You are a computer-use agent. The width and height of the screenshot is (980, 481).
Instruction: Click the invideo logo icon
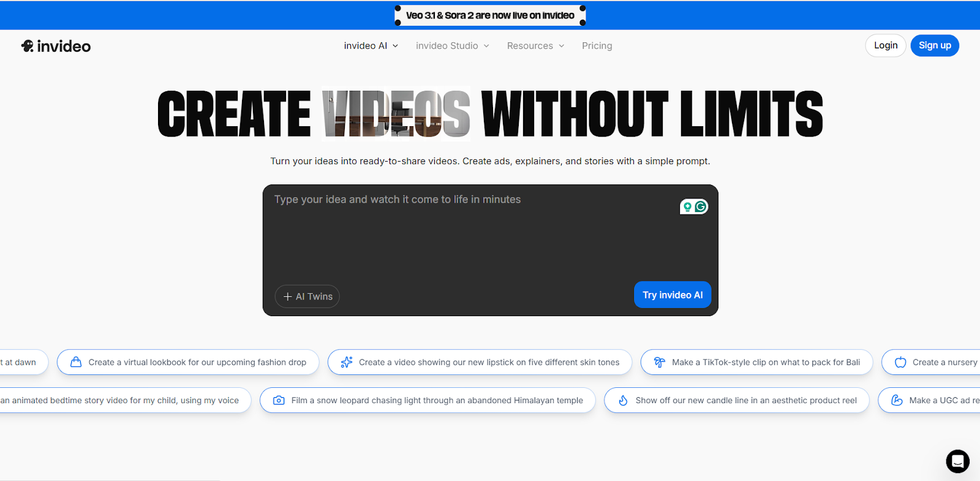click(28, 46)
